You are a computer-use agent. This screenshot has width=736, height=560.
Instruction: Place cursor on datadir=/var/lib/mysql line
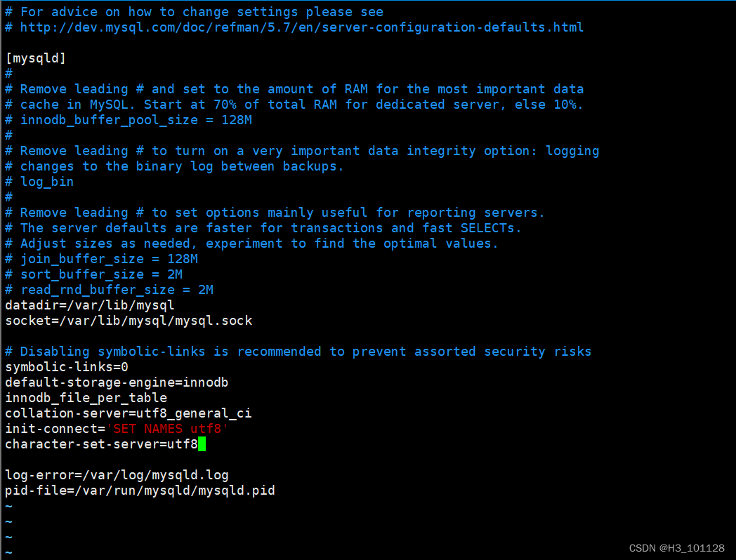click(x=90, y=305)
